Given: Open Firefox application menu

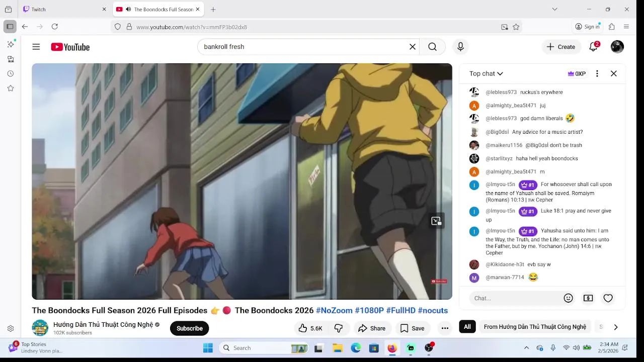Looking at the screenshot, I should 626,27.
